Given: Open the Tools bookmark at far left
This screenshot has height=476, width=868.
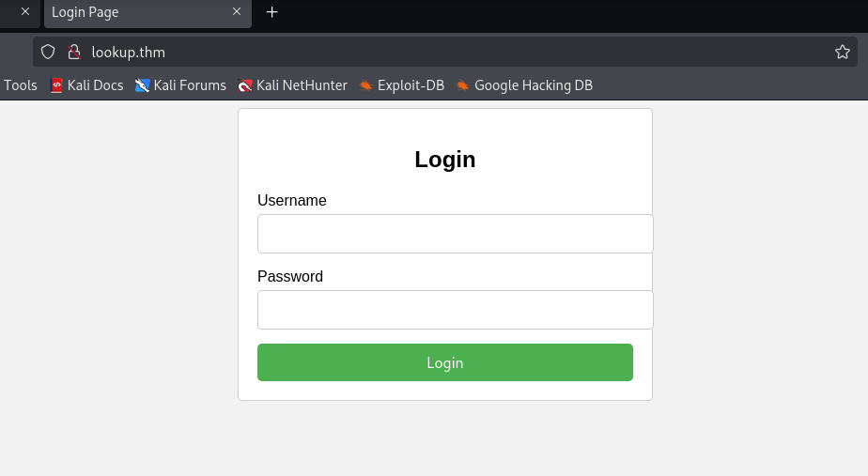Looking at the screenshot, I should pyautogui.click(x=21, y=85).
